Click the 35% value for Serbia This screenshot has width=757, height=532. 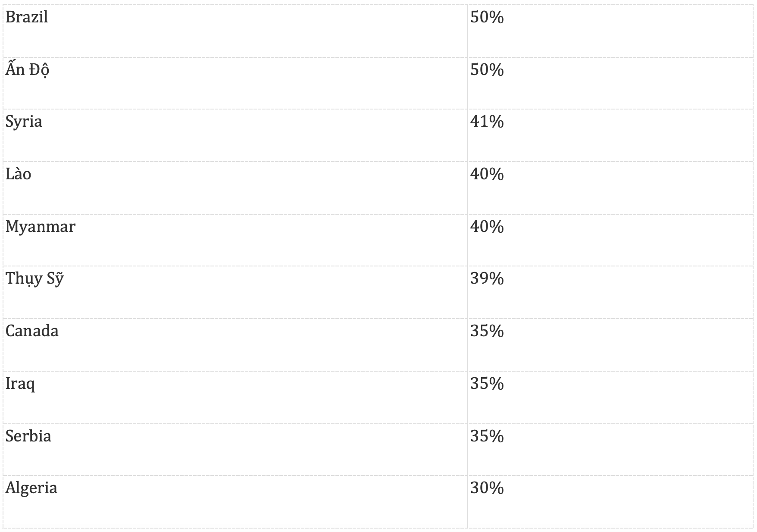[487, 436]
